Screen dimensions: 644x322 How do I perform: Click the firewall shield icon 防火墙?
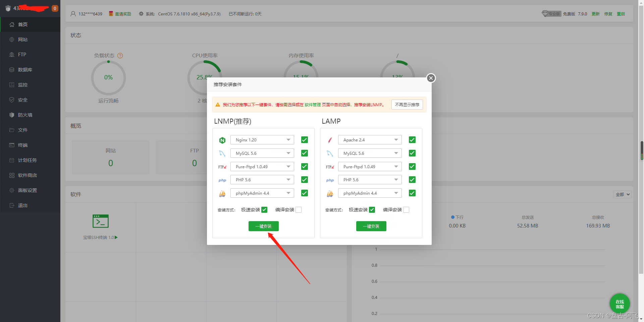pos(12,115)
